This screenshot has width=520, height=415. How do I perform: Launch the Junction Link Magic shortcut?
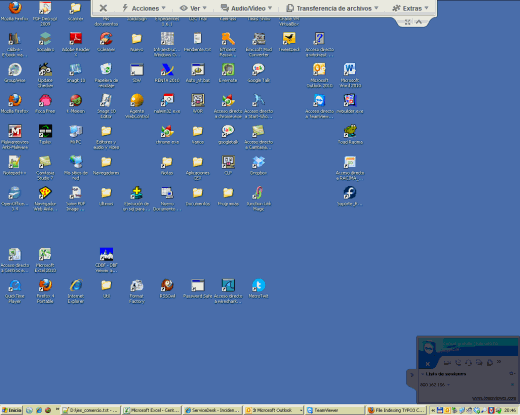(258, 198)
